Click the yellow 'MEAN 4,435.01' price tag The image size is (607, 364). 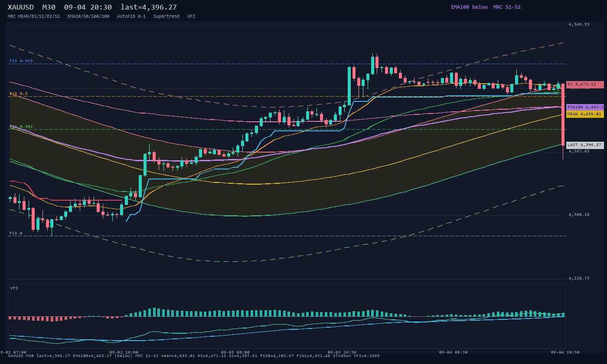(x=585, y=114)
